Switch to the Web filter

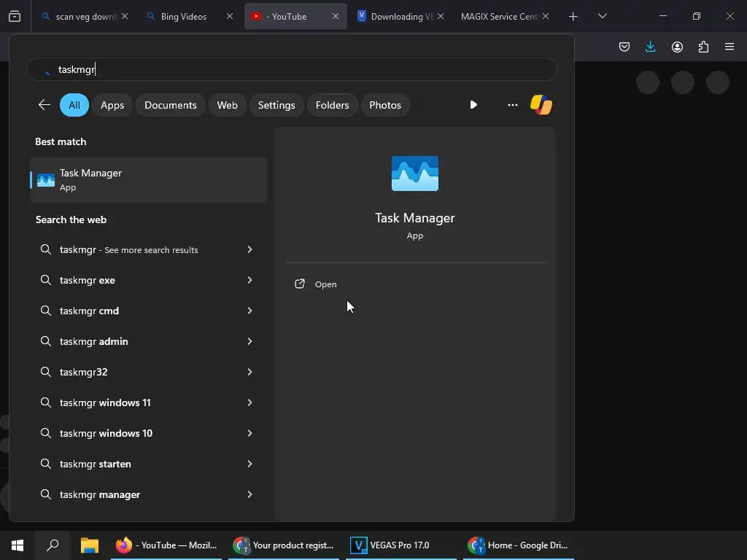(228, 105)
